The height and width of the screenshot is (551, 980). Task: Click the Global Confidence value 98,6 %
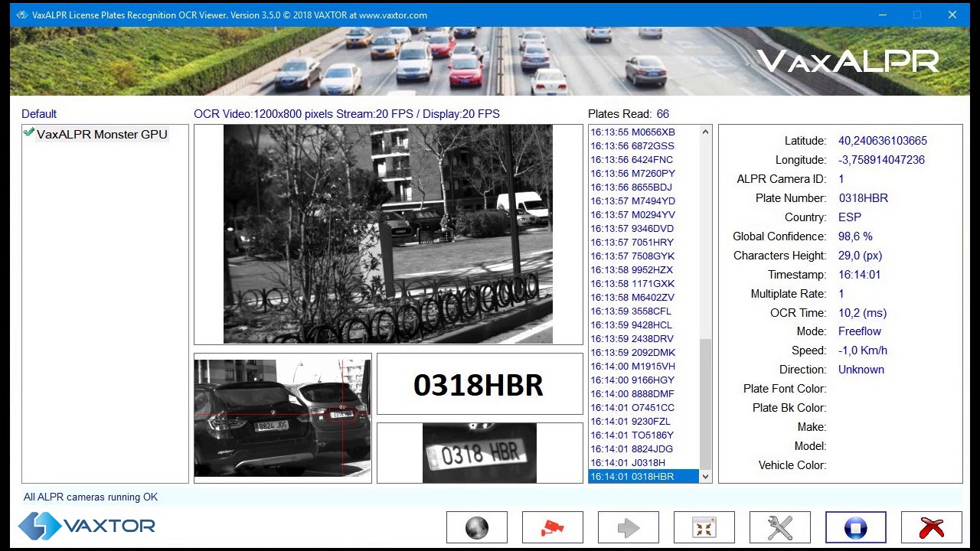click(x=855, y=236)
